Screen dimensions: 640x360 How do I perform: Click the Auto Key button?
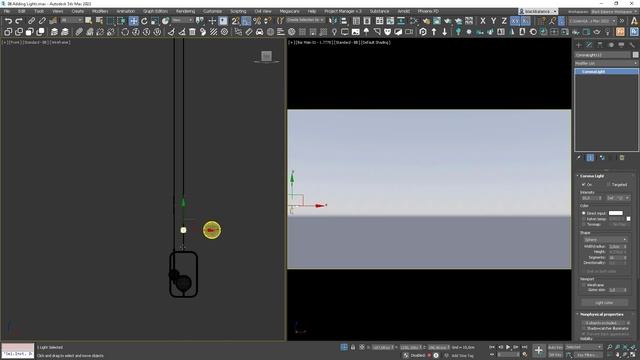click(x=555, y=347)
